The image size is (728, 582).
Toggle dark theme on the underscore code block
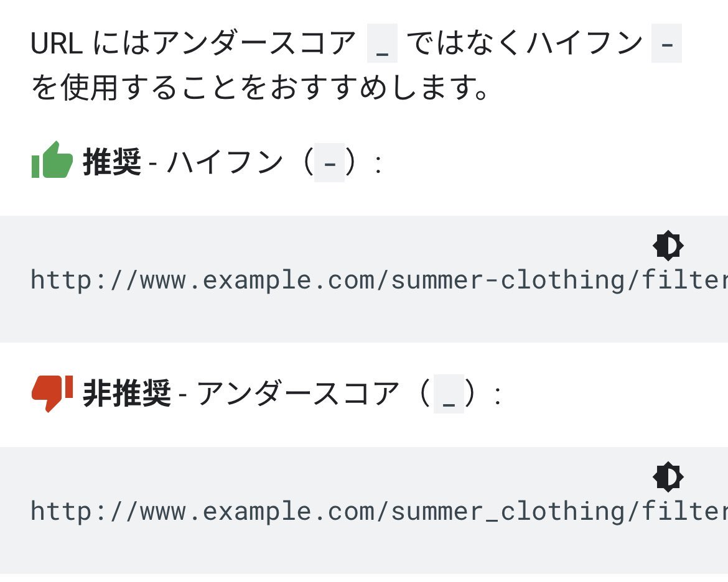668,477
